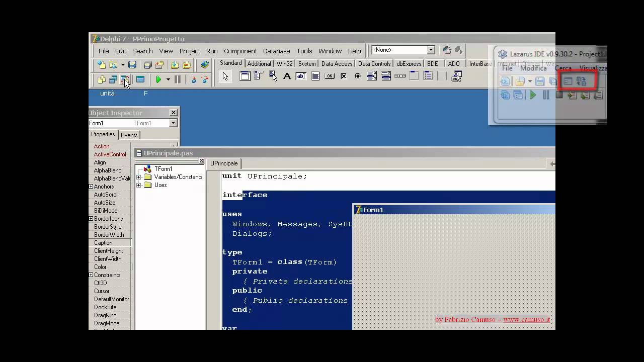644x362 pixels.
Task: Open the Component menu
Action: (x=240, y=51)
